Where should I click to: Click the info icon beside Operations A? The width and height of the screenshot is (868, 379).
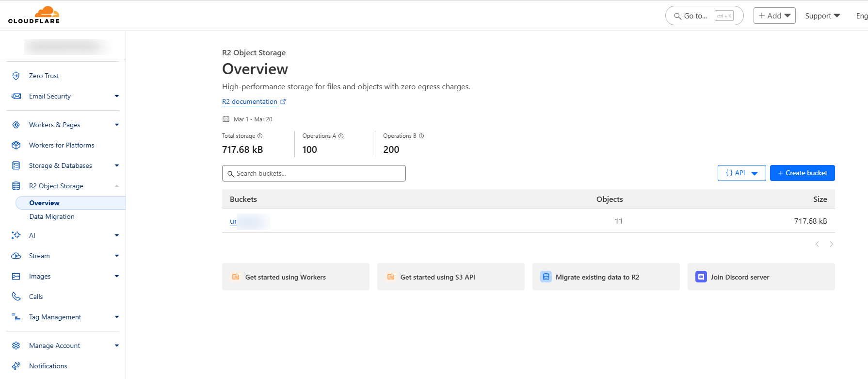click(341, 136)
